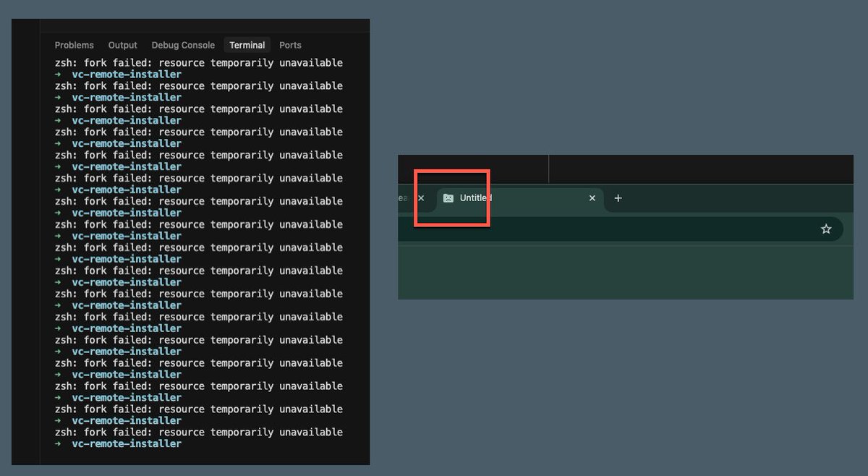The image size is (868, 476).
Task: Select the Terminal tab
Action: tap(247, 45)
